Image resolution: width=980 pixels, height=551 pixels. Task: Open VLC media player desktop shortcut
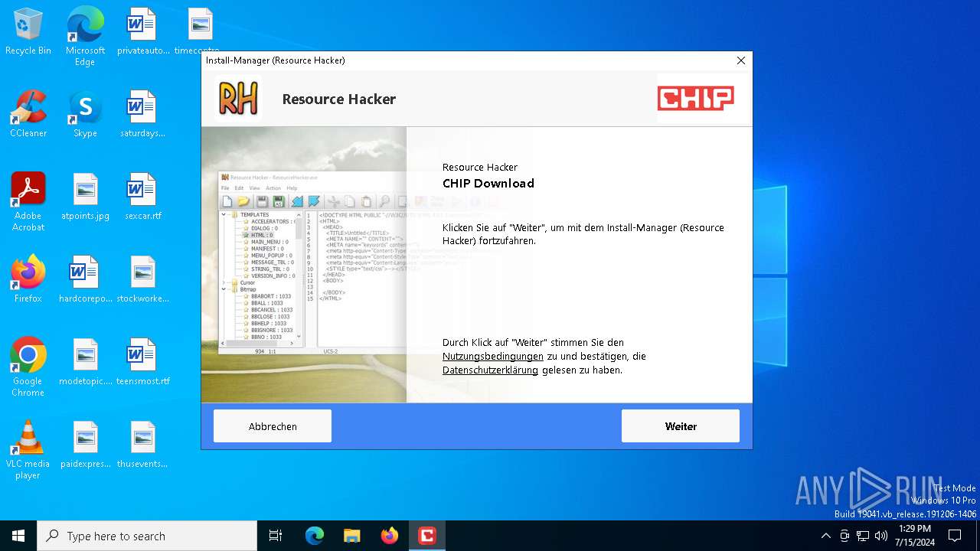(x=28, y=450)
